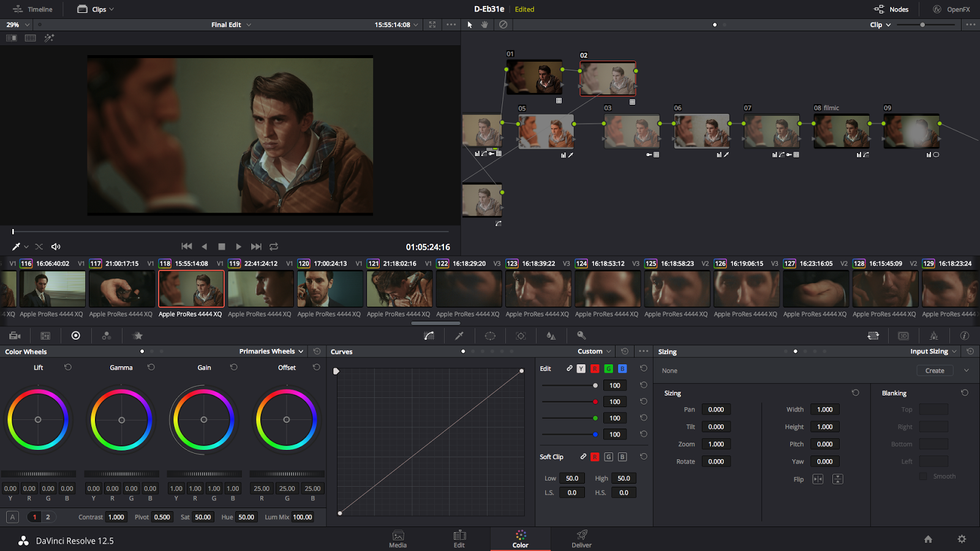Select thumbnail clip 118 in the timeline
The height and width of the screenshot is (551, 980).
pyautogui.click(x=191, y=288)
